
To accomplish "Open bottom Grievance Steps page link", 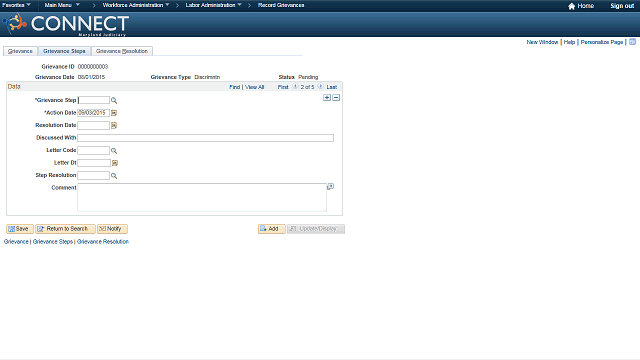I will [53, 242].
